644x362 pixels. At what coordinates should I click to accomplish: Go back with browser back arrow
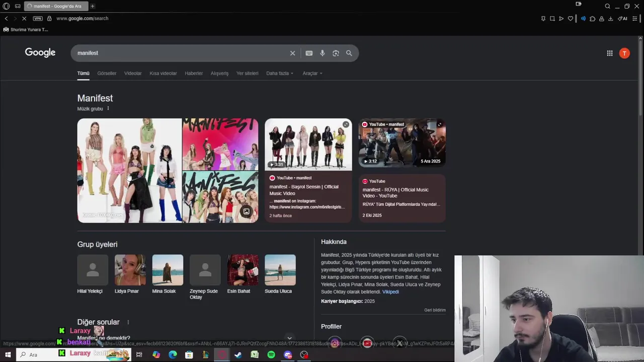[6, 19]
